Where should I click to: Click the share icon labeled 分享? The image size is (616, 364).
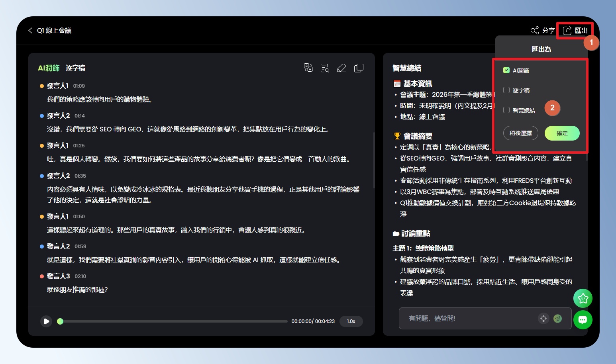coord(542,31)
